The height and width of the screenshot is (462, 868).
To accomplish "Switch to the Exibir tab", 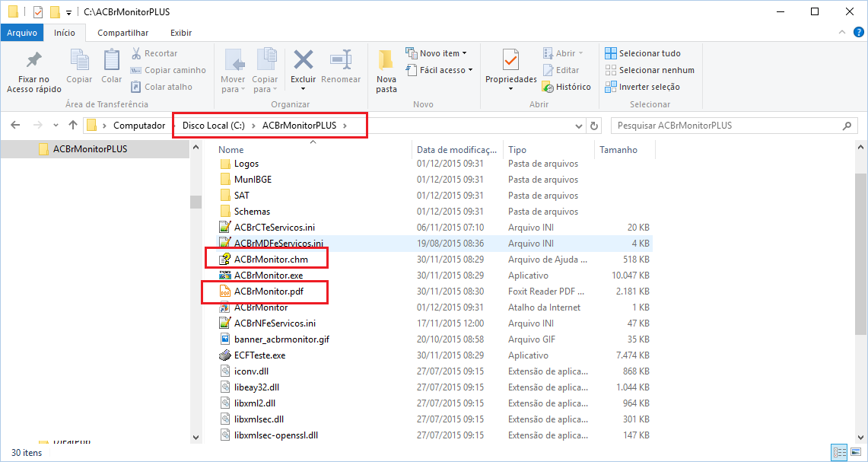I will 181,33.
